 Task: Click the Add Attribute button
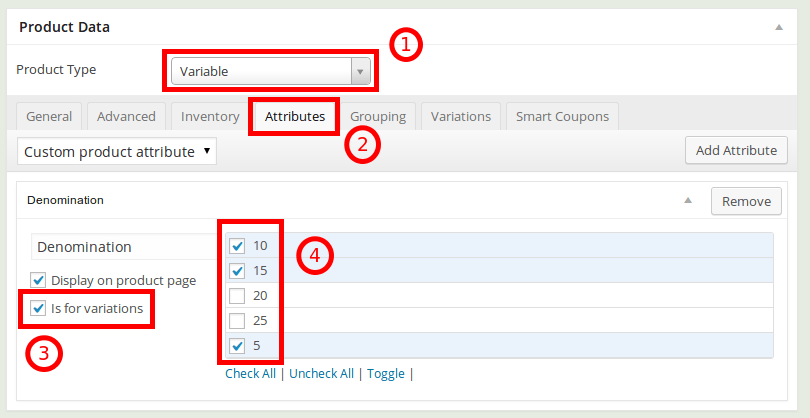click(x=737, y=150)
